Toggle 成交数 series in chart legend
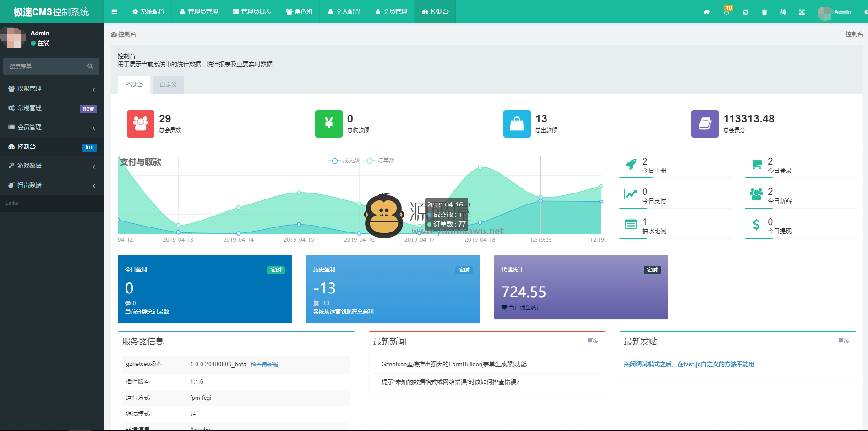This screenshot has width=868, height=431. [x=344, y=160]
